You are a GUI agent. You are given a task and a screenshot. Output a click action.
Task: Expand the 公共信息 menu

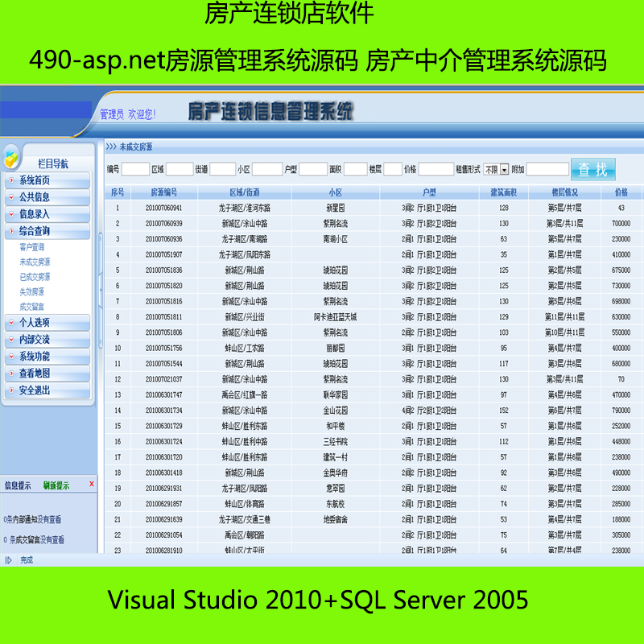pyautogui.click(x=47, y=197)
